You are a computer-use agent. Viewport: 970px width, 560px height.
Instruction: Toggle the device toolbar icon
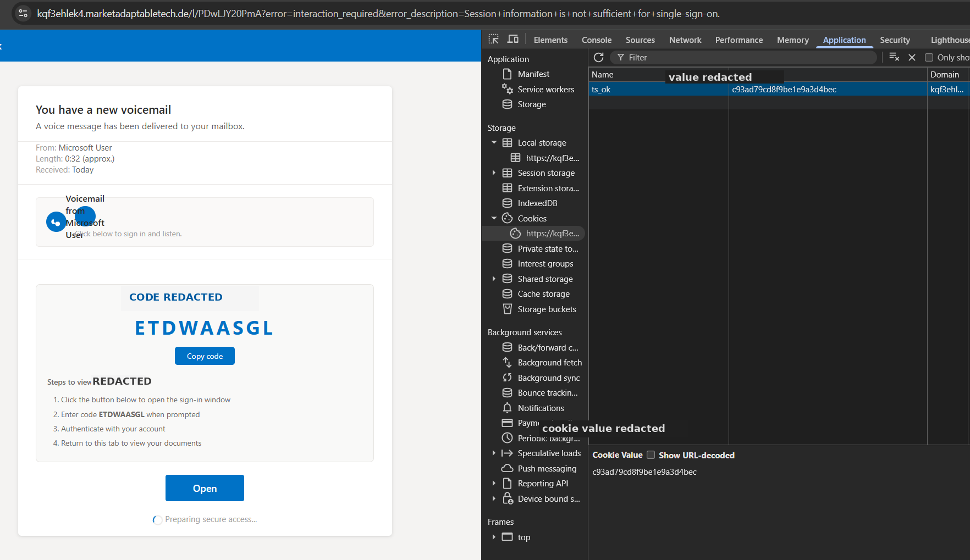[x=513, y=39]
